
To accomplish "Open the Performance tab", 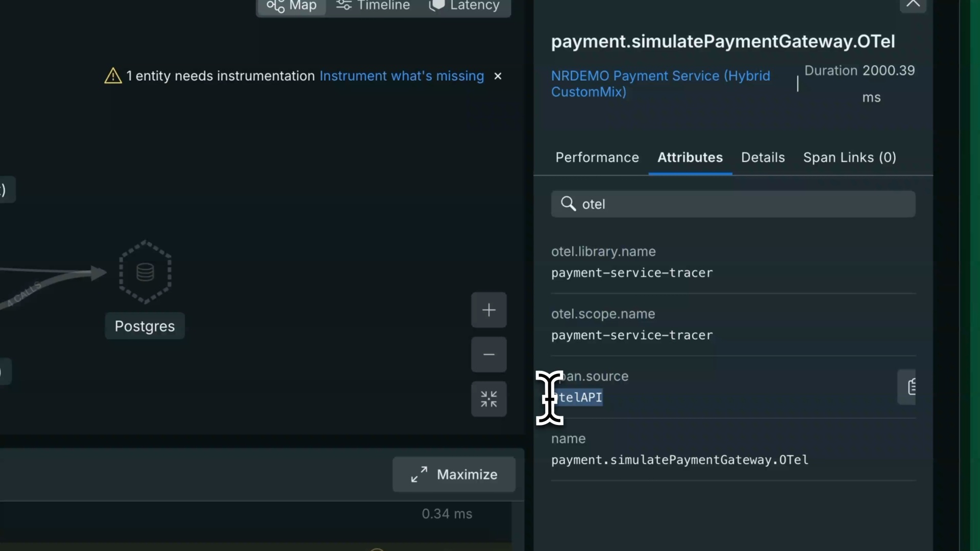I will click(x=597, y=157).
